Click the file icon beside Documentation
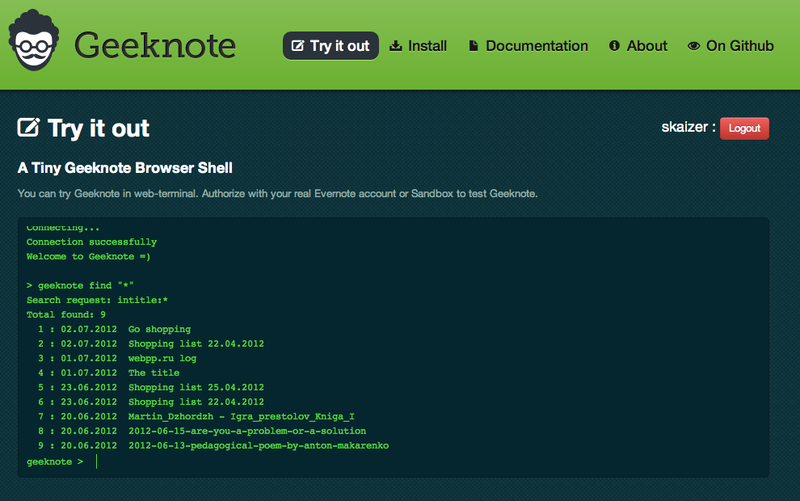Viewport: 800px width, 501px height. 473,46
